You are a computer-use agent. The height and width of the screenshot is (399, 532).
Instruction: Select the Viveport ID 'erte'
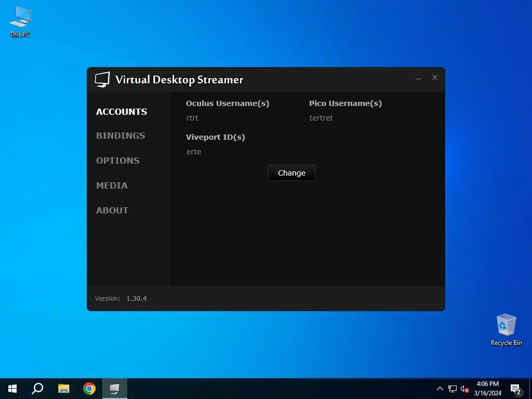pyautogui.click(x=194, y=152)
